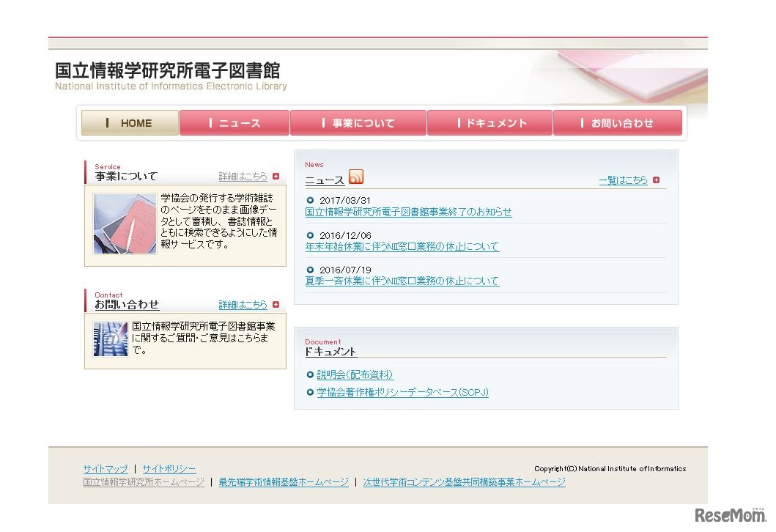The height and width of the screenshot is (532, 776).
Task: Click bullet icon beside 学協会著作権ポリシーデータベース
Action: tap(310, 393)
